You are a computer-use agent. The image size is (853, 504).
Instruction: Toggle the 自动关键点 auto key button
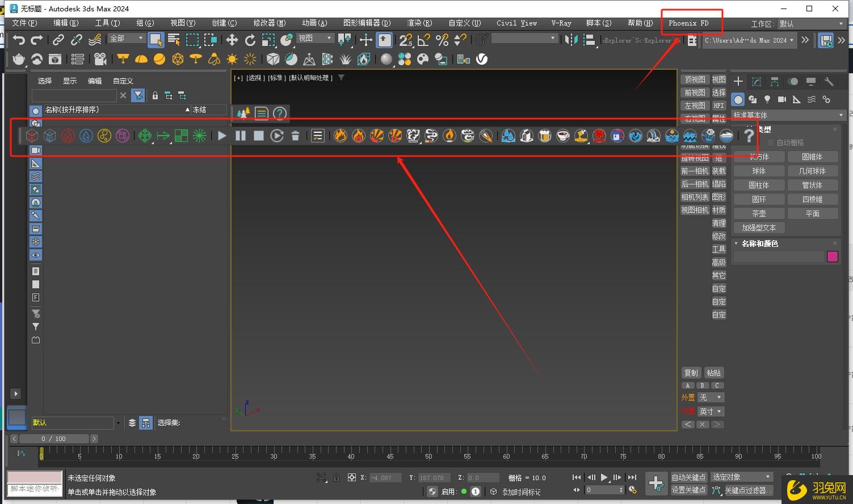(688, 477)
